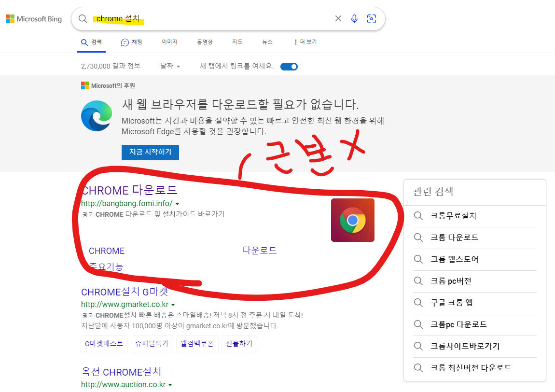Click the Chrome logo thumbnail
Screen dimensions: 555x392
pyautogui.click(x=352, y=220)
